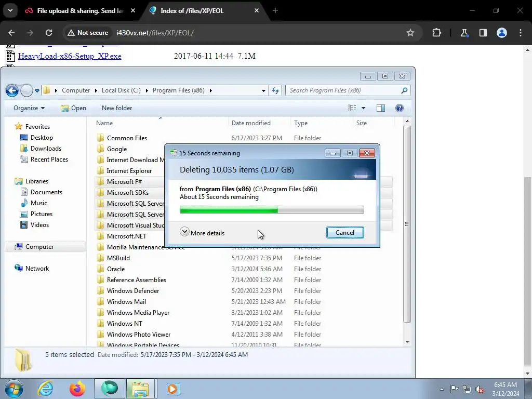Open Chrome extensions puzzle icon
The image size is (532, 399).
coord(436,33)
